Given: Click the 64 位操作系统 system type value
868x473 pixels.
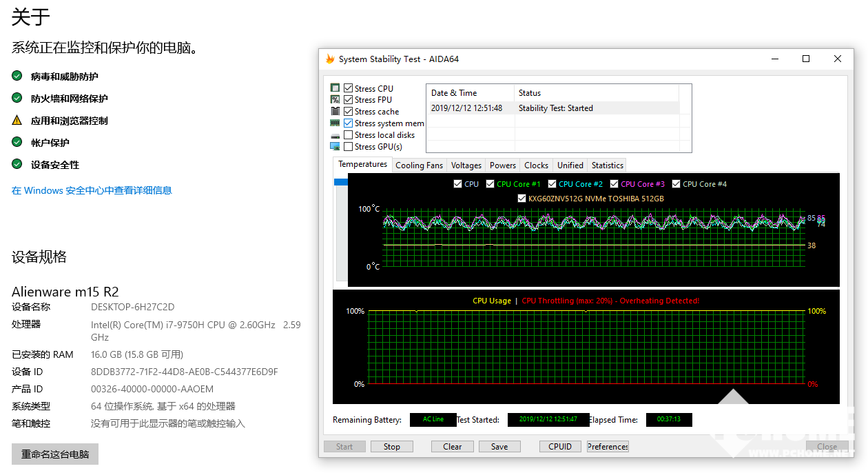Looking at the screenshot, I should [x=163, y=406].
